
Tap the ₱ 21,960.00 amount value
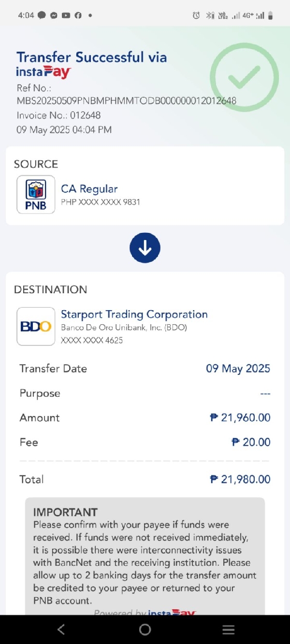[x=240, y=418]
